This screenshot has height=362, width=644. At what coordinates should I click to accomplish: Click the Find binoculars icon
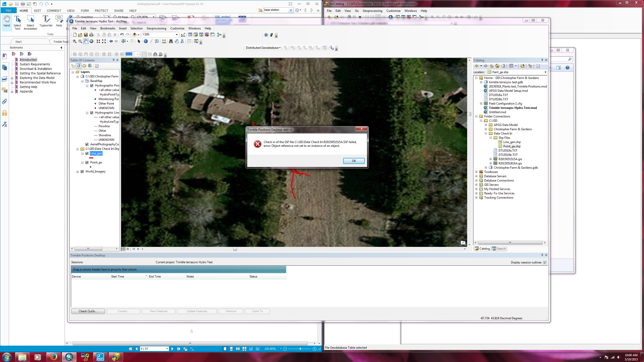click(171, 41)
